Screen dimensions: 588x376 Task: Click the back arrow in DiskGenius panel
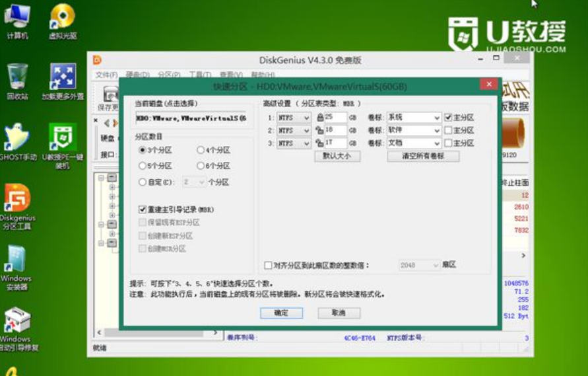(107, 123)
